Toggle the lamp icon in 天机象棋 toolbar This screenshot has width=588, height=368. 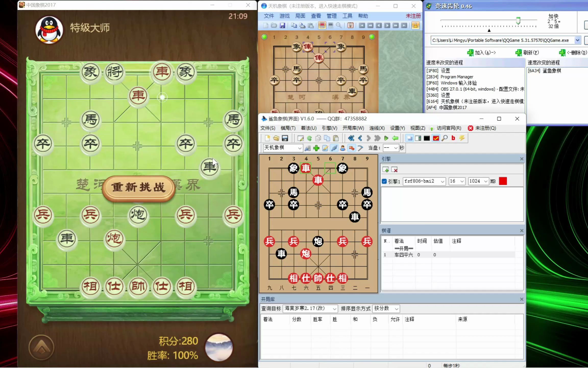350,25
